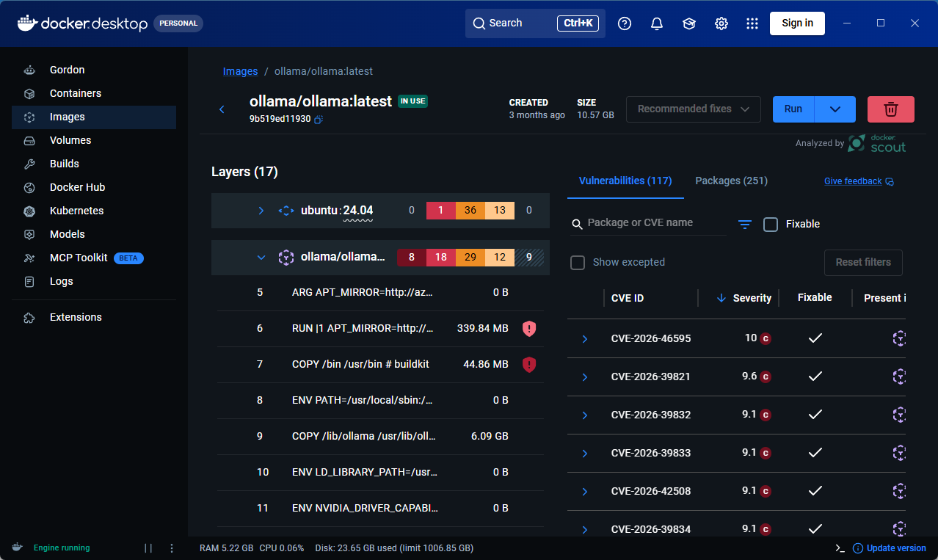Click the MCP Toolkit icon
The height and width of the screenshot is (560, 938).
(29, 258)
